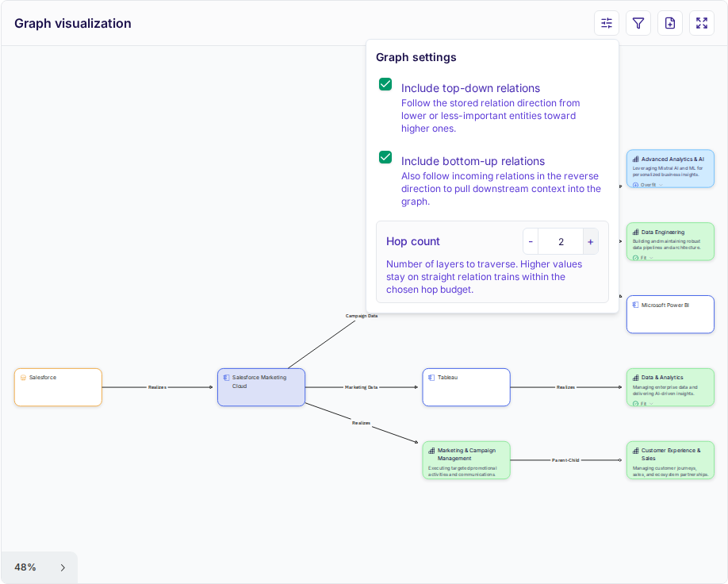Click the Data & Analytics capability icon
Viewport: 728px width, 584px height.
(x=635, y=378)
